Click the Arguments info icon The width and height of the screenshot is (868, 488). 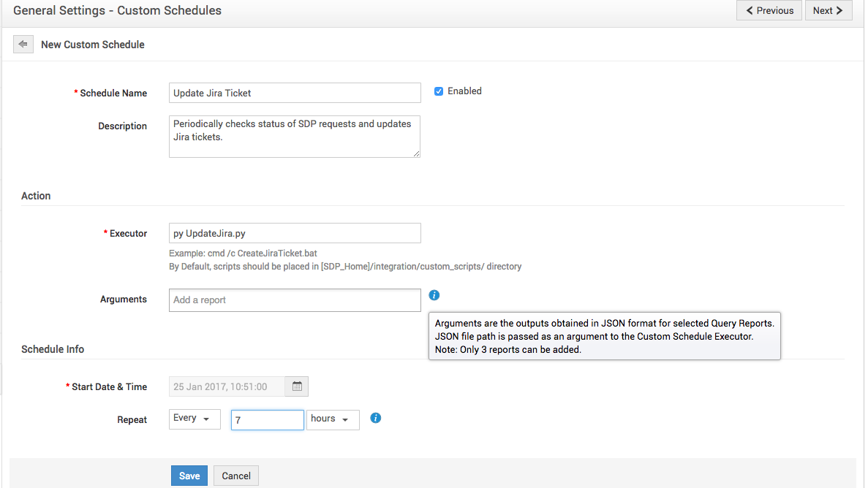(434, 295)
